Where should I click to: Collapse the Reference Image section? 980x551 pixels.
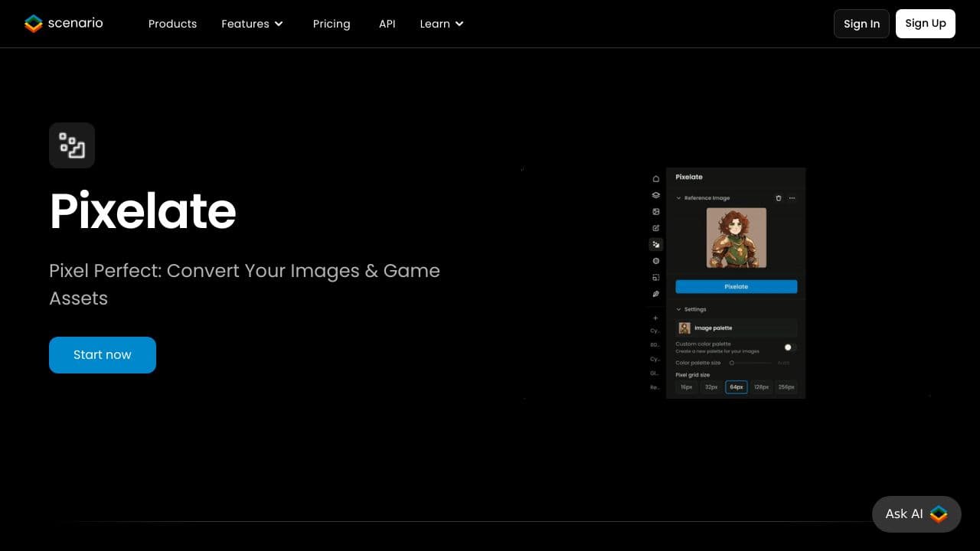coord(678,198)
